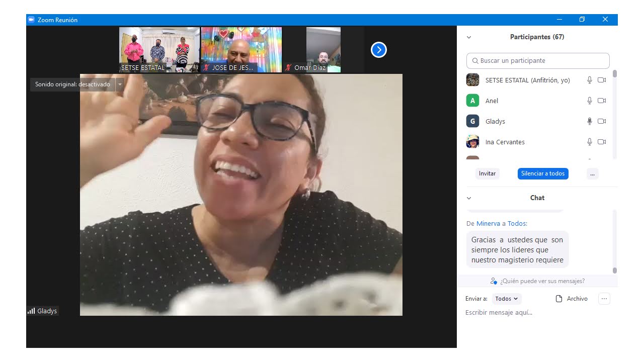
Task: Click the Zoom Reunión window title
Action: click(x=57, y=20)
